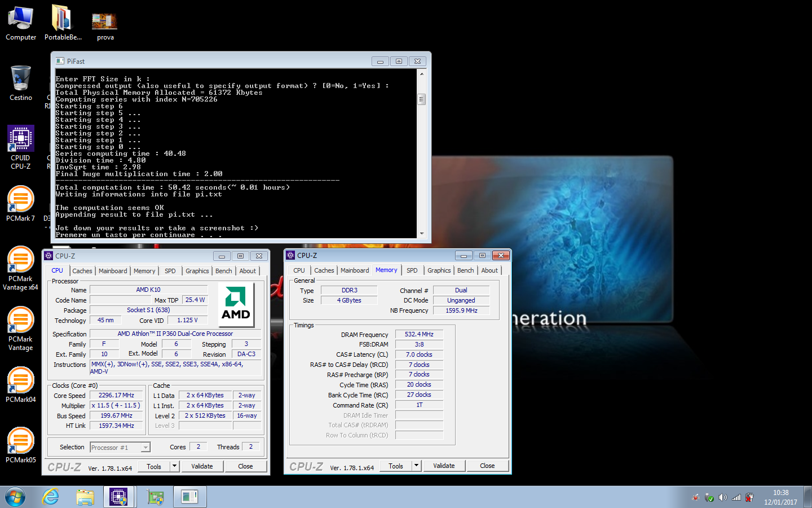Image resolution: width=812 pixels, height=508 pixels.
Task: Click the PiFast window title icon
Action: 60,61
